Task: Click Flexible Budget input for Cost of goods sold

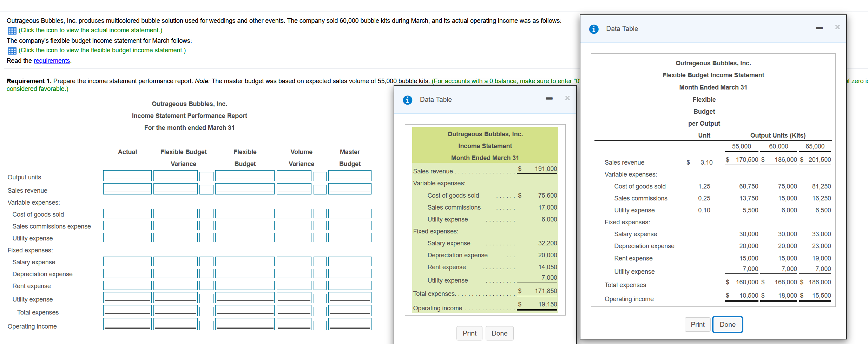Action: (245, 213)
